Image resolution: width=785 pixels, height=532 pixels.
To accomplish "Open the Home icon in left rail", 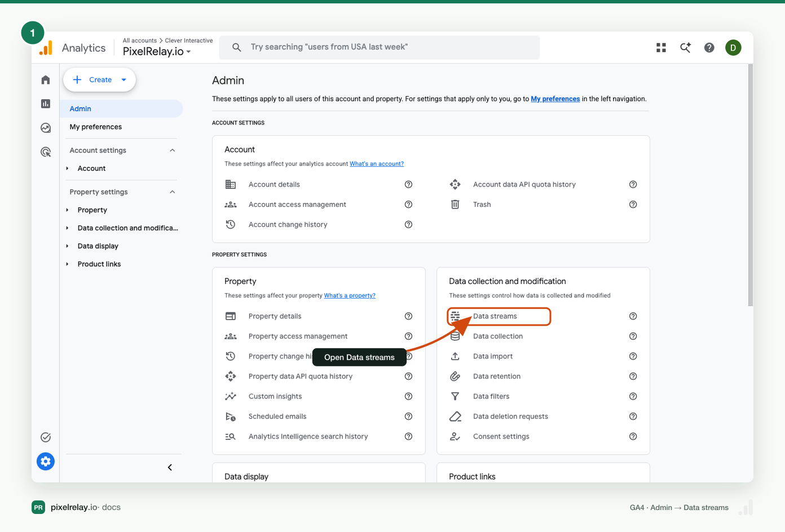I will pyautogui.click(x=46, y=80).
